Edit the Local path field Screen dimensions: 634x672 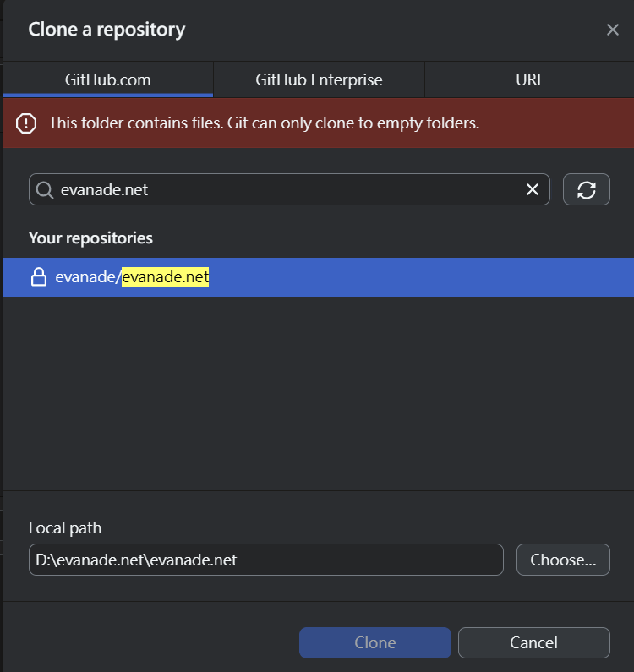pos(265,560)
